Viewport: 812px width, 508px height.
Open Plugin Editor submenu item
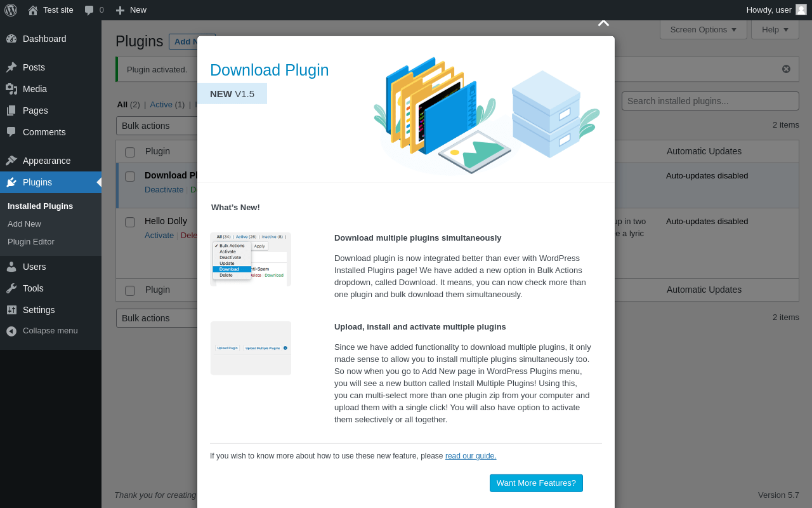click(x=31, y=242)
